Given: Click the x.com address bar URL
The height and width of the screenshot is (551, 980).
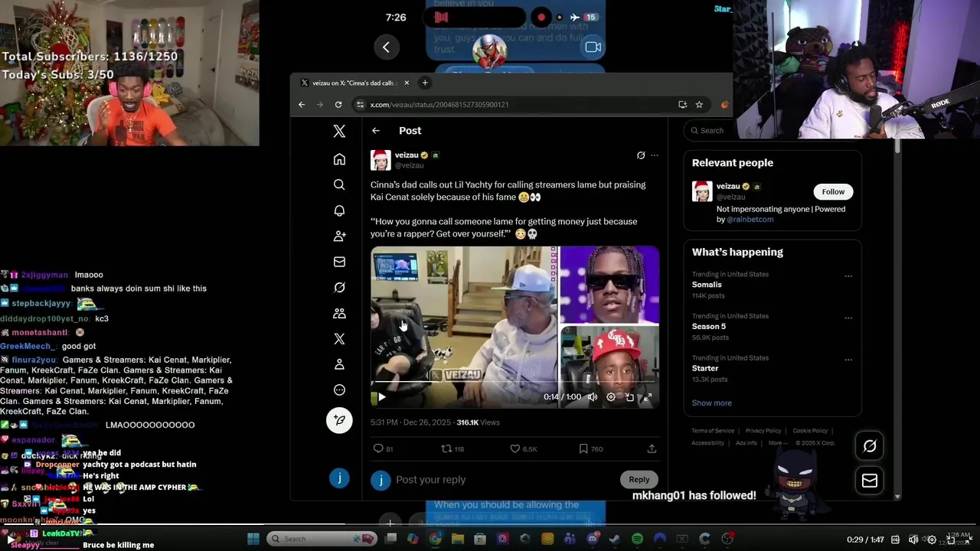Looking at the screenshot, I should coord(439,105).
